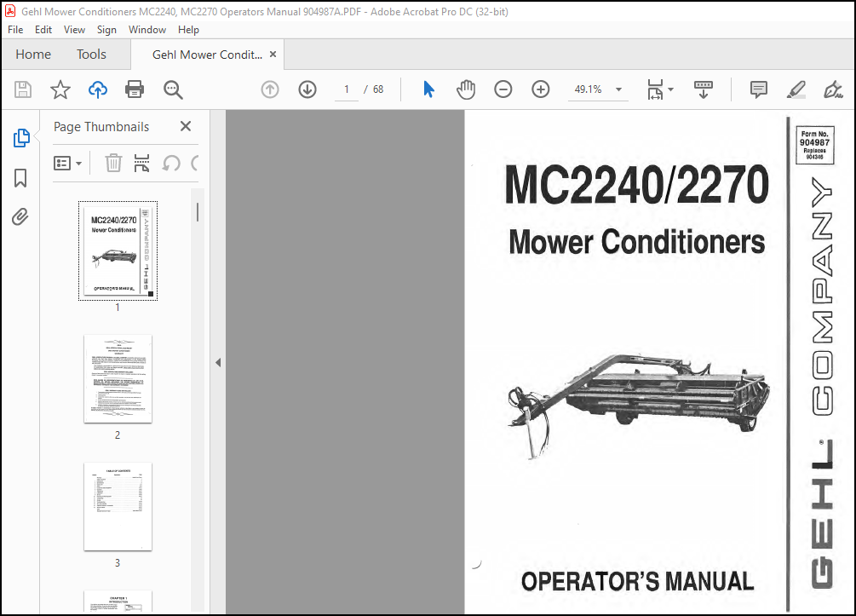Rotate page counterclockwise in thumbnails panel
The height and width of the screenshot is (616, 856).
click(171, 163)
